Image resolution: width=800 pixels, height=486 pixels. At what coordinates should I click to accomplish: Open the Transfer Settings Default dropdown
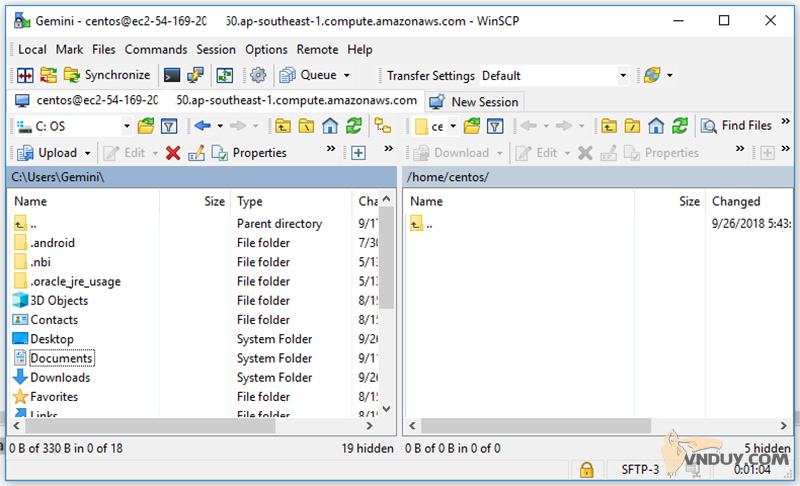tap(622, 75)
